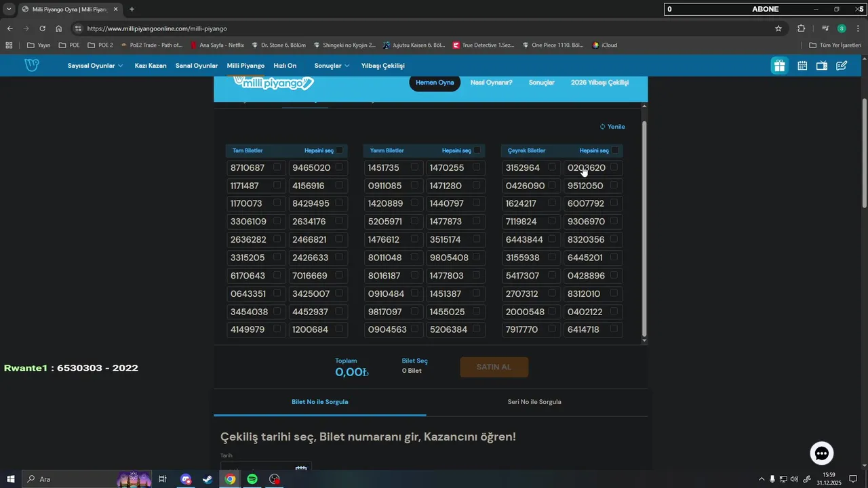Image resolution: width=868 pixels, height=488 pixels.
Task: Go to the browser home page icon
Action: (x=59, y=28)
